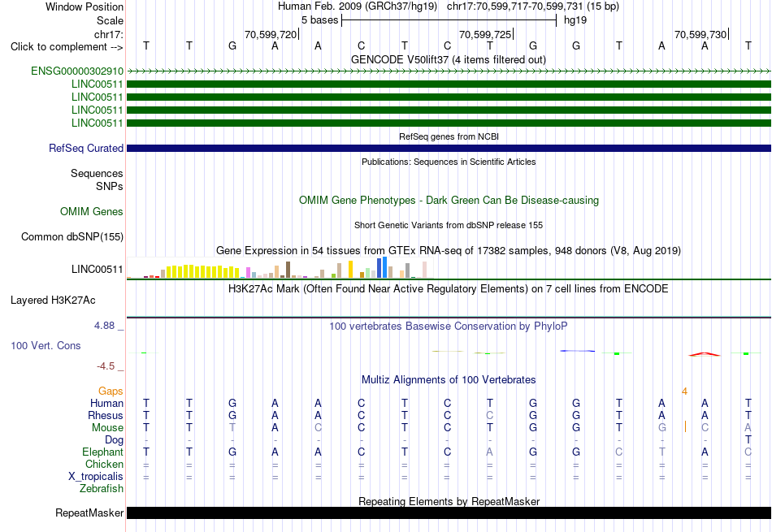Click the 'Sequences' publications label
This screenshot has width=772, height=532.
pyautogui.click(x=97, y=173)
